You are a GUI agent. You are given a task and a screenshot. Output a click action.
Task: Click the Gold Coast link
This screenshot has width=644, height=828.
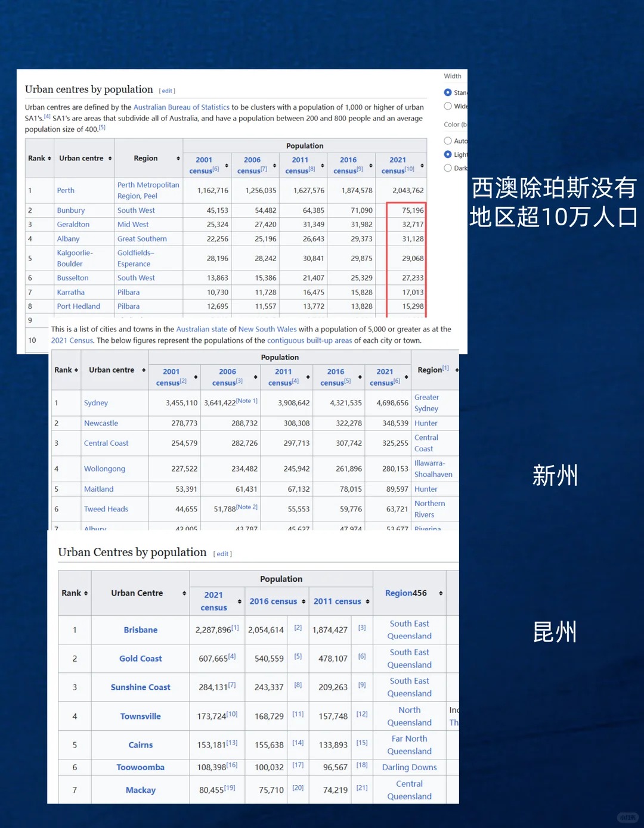141,659
